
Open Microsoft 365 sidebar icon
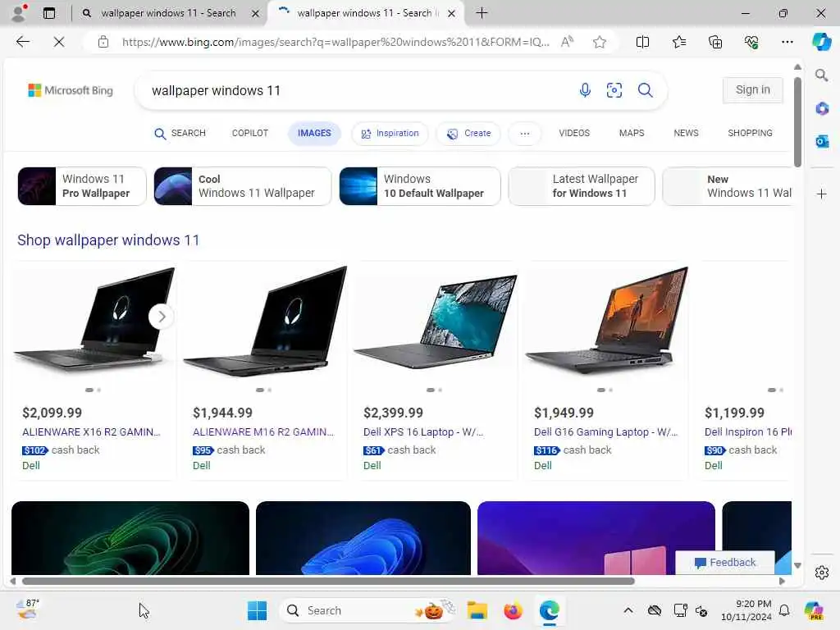click(821, 109)
